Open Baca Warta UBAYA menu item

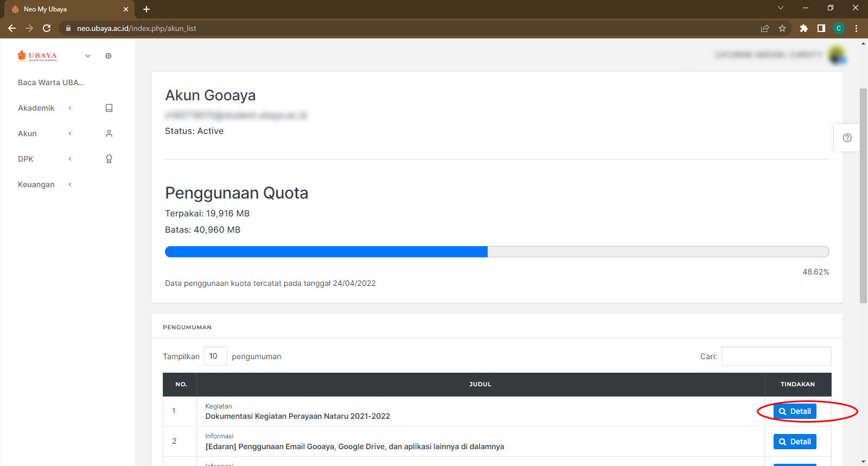(51, 82)
